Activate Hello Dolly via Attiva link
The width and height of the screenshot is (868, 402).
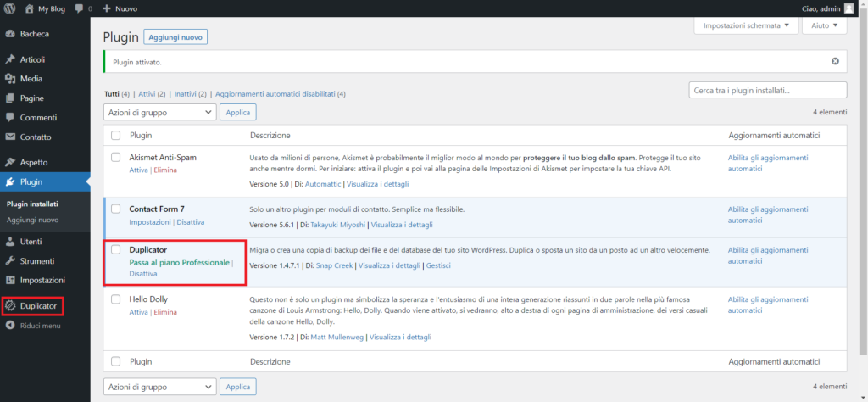[x=138, y=312]
